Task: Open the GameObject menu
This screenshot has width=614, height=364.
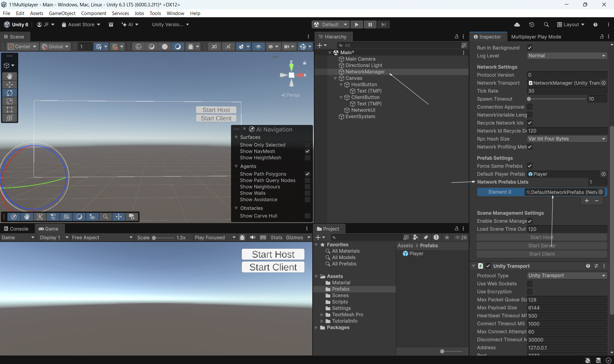Action: click(x=62, y=13)
